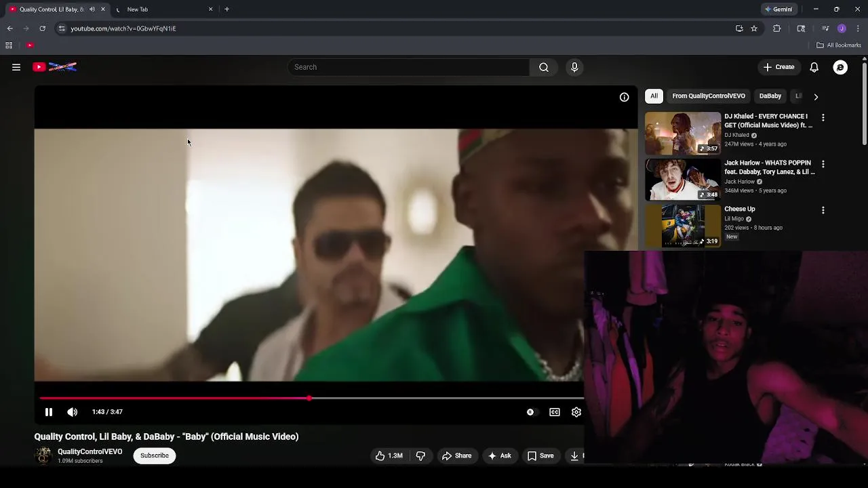Viewport: 868px width, 488px height.
Task: Open options for Cheese Up video
Action: 823,210
